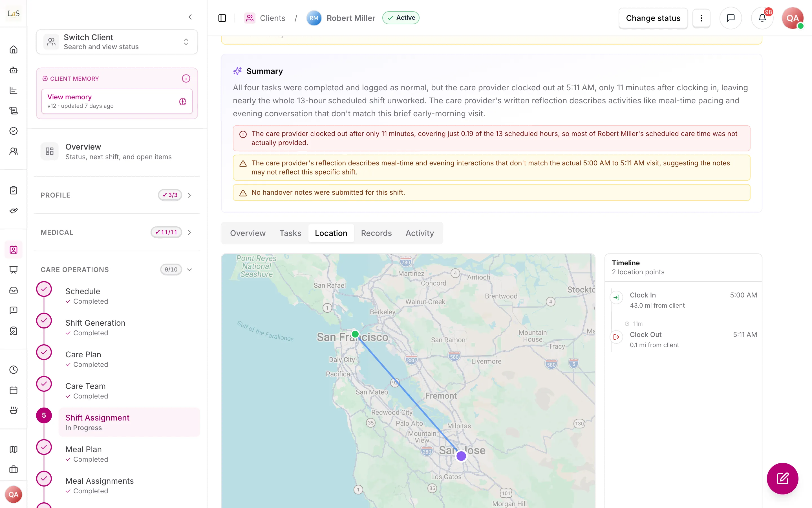This screenshot has height=508, width=812.
Task: Open the Switch Client selector
Action: click(117, 42)
